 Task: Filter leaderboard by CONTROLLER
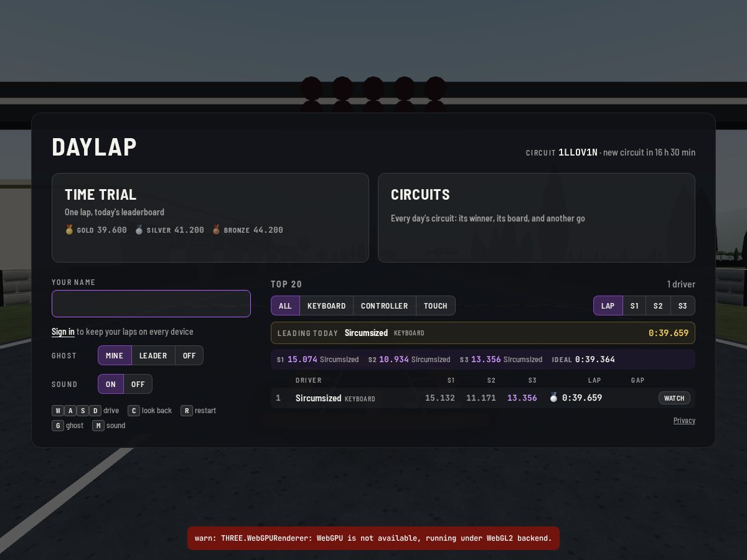(385, 306)
